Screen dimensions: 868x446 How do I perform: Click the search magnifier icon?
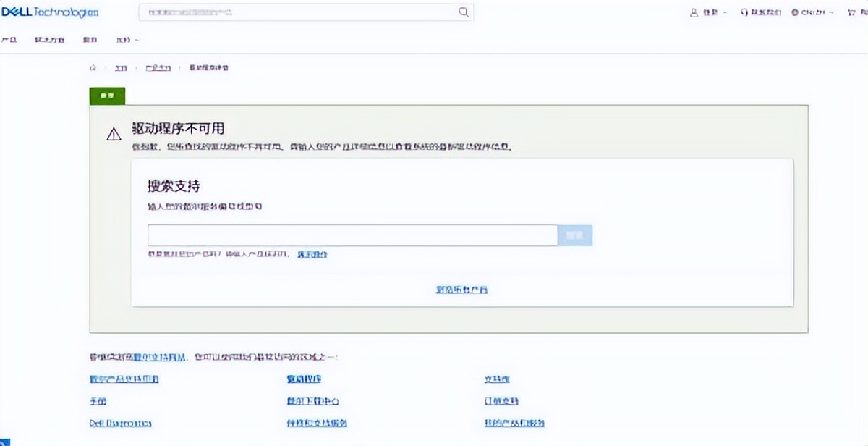(x=463, y=12)
